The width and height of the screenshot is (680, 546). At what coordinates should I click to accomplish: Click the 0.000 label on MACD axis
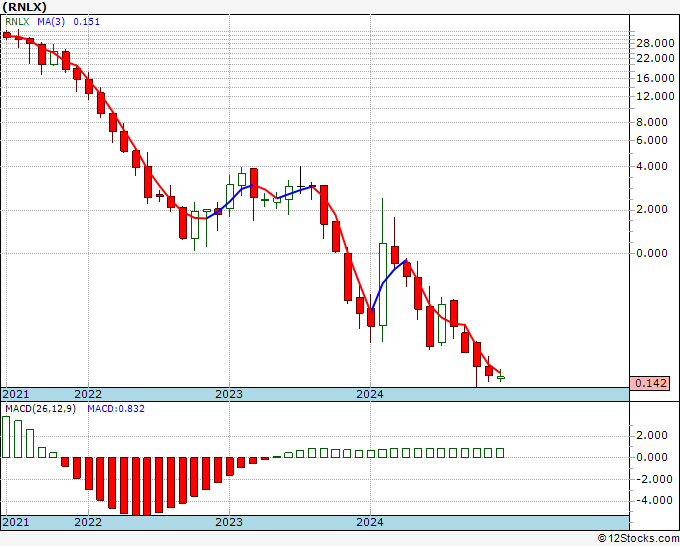coord(652,457)
